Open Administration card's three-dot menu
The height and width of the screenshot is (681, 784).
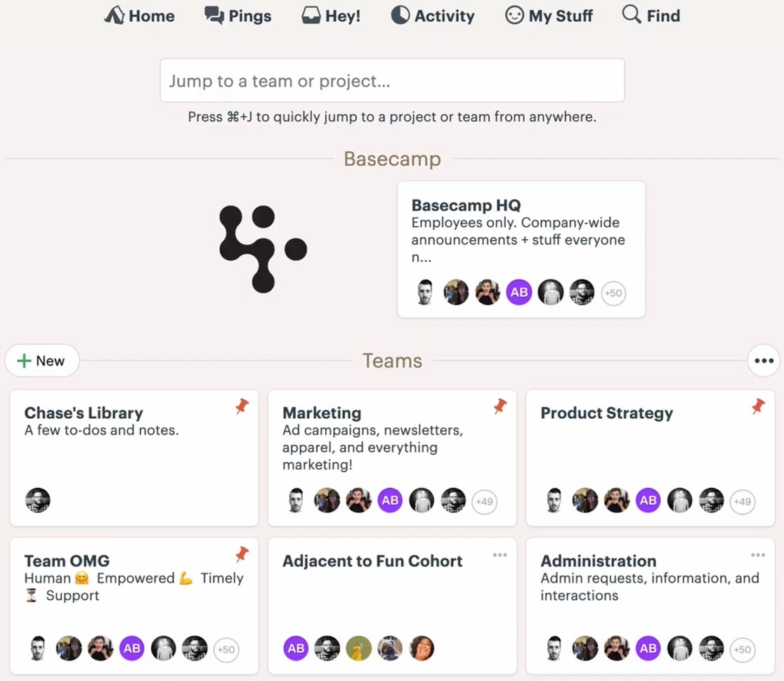pos(758,554)
